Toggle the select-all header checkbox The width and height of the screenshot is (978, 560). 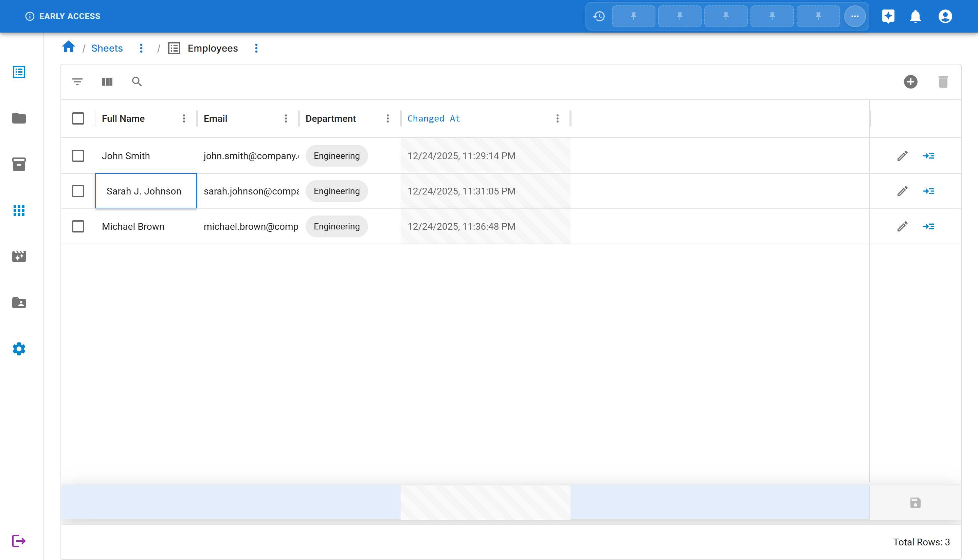coord(78,118)
